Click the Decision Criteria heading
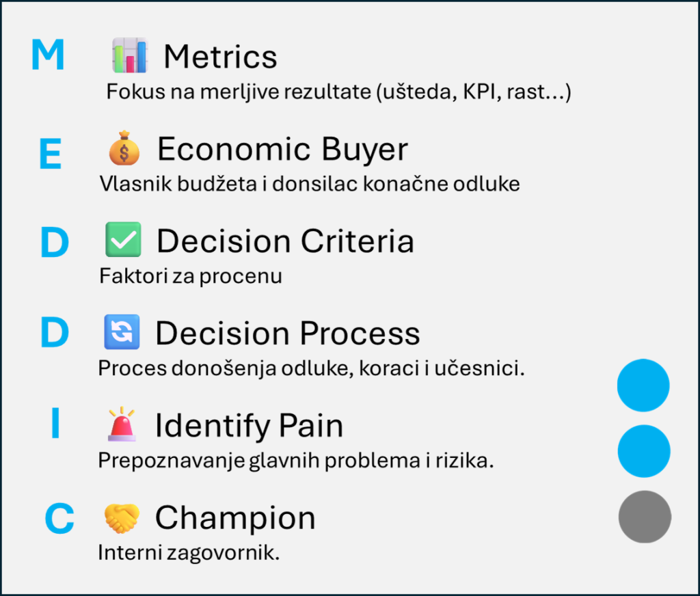 pos(285,241)
